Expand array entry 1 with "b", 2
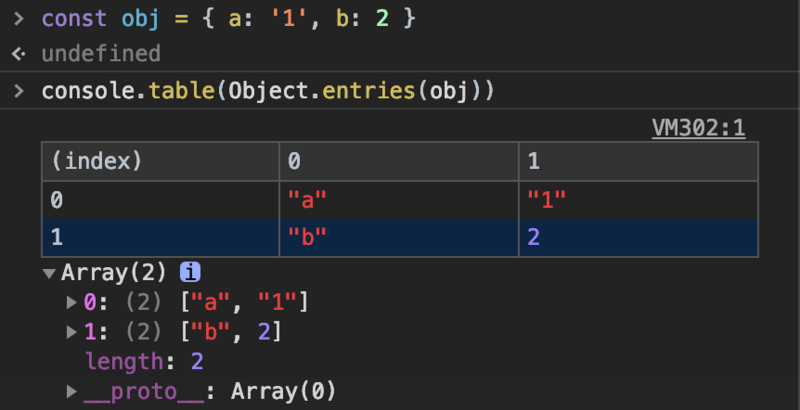Image resolution: width=800 pixels, height=410 pixels. (x=72, y=332)
